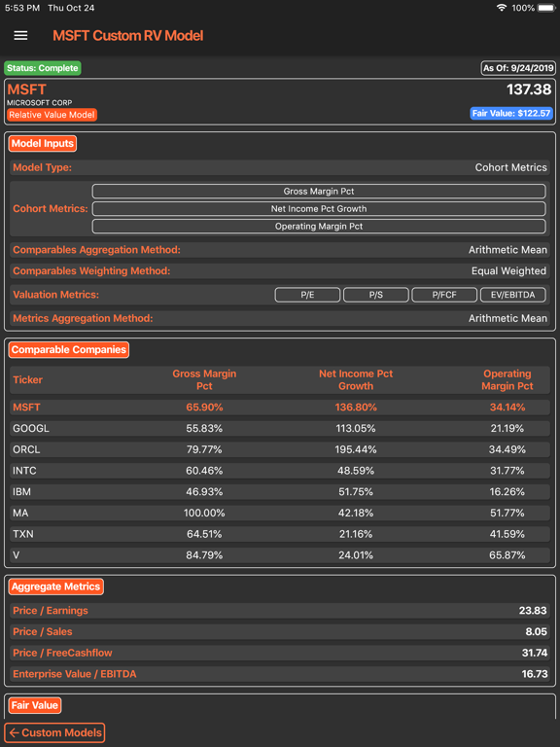This screenshot has height=747, width=560.
Task: Click the Fair Value section header
Action: (35, 705)
